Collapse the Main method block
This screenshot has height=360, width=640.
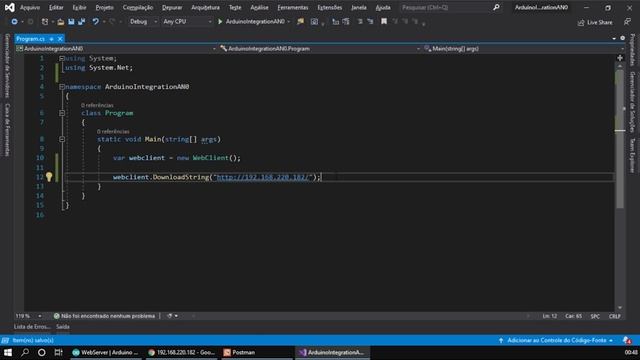[62, 139]
